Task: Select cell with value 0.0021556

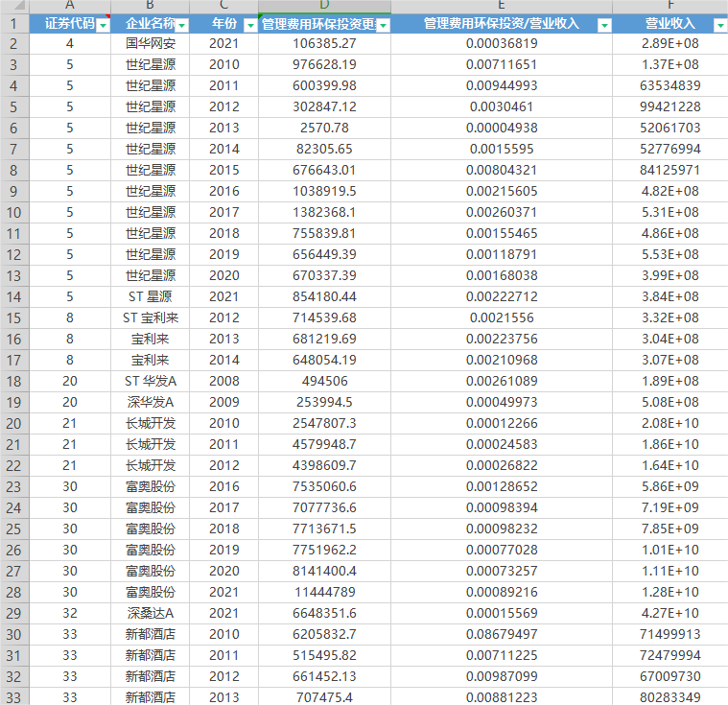Action: coord(502,318)
